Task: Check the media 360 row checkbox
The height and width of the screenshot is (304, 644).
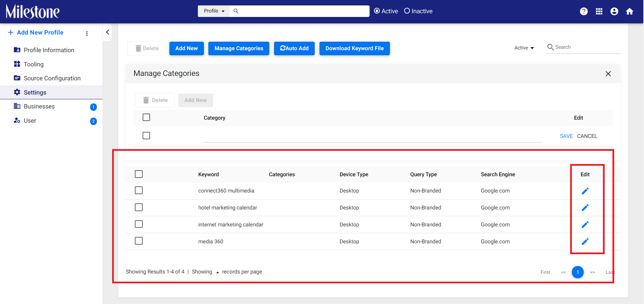Action: pos(139,241)
